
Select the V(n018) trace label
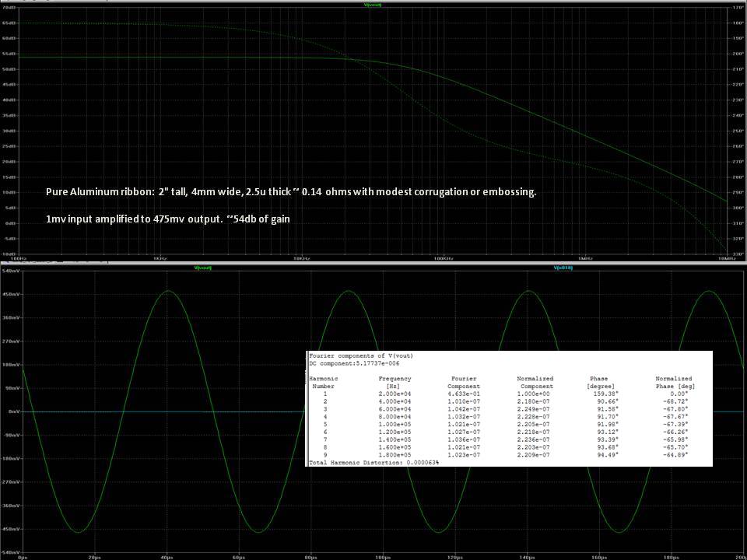[x=563, y=268]
